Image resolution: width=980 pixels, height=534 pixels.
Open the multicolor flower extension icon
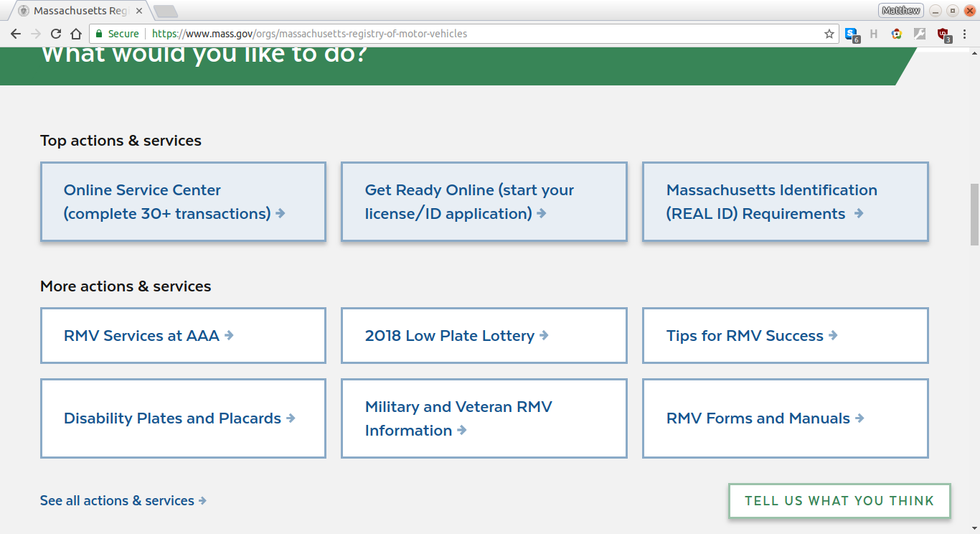tap(897, 34)
